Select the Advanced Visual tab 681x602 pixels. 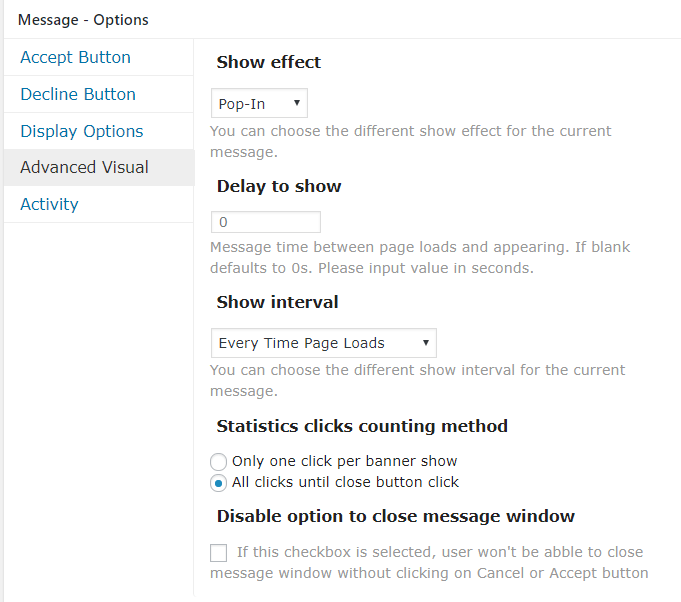84,167
